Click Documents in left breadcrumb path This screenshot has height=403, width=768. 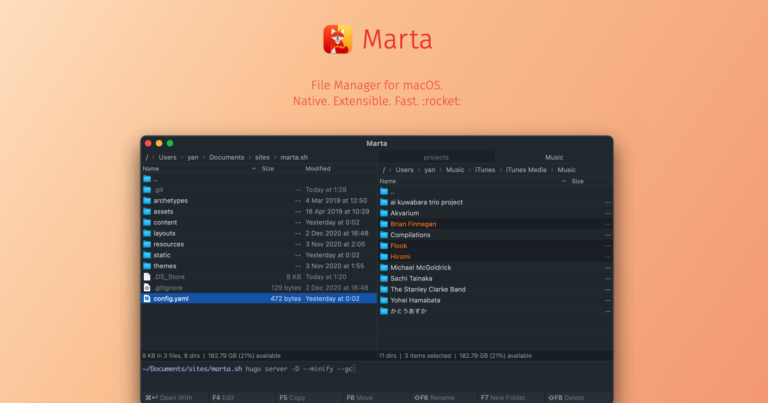(x=226, y=157)
